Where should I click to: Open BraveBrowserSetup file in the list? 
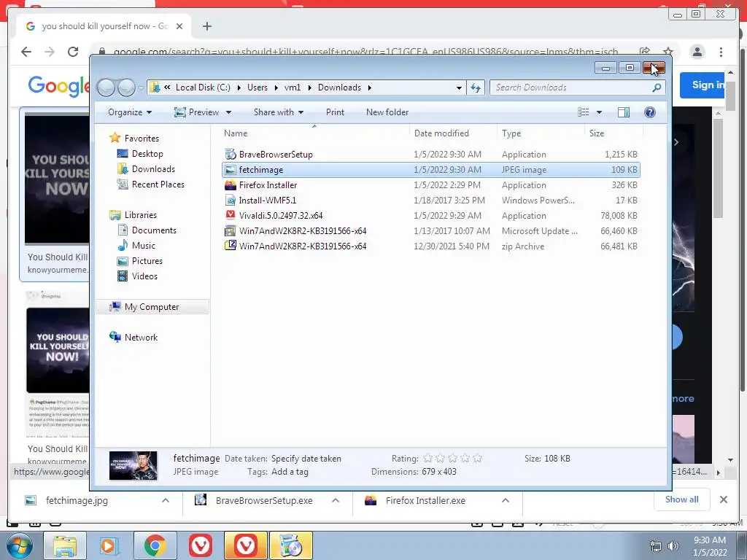(x=276, y=155)
